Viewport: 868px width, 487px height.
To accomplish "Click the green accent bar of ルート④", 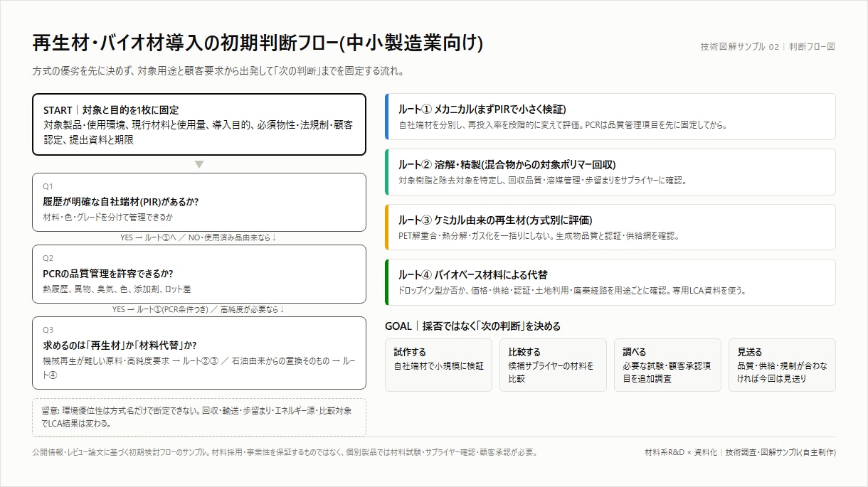I will 386,282.
